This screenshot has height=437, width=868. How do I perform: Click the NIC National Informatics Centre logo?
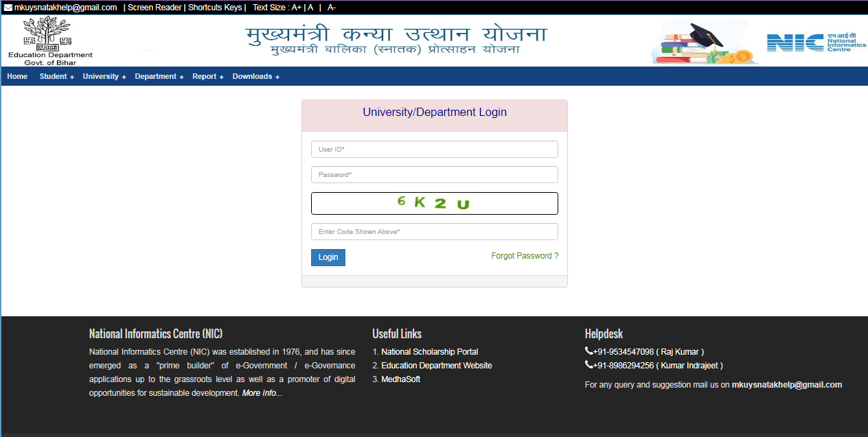tap(814, 41)
